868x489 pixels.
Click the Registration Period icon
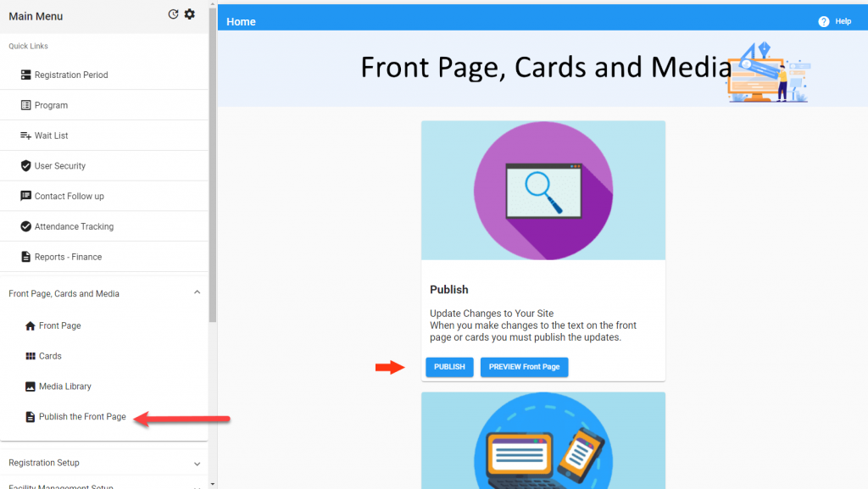tap(25, 75)
